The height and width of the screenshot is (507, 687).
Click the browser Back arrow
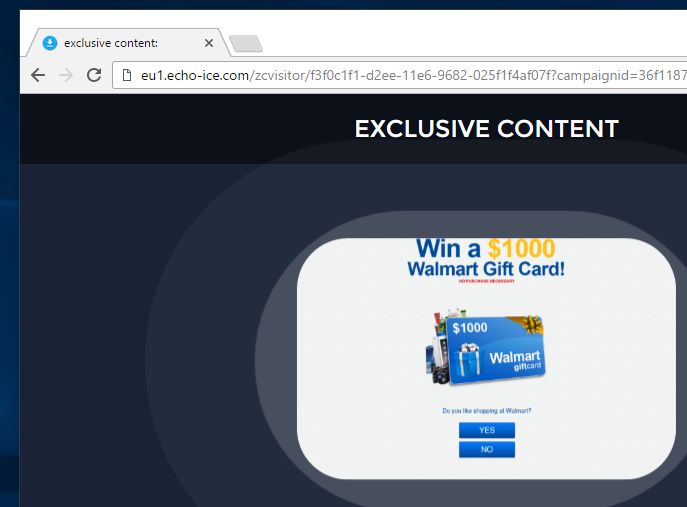point(38,75)
